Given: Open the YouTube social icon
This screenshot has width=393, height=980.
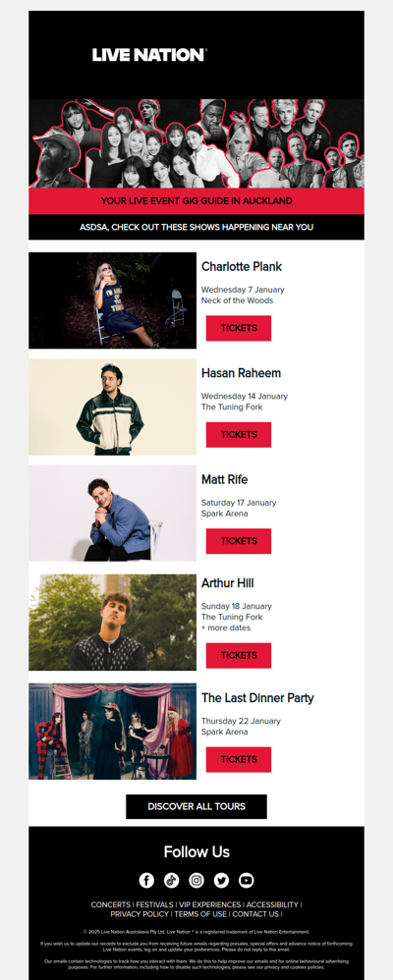Looking at the screenshot, I should pyautogui.click(x=247, y=880).
